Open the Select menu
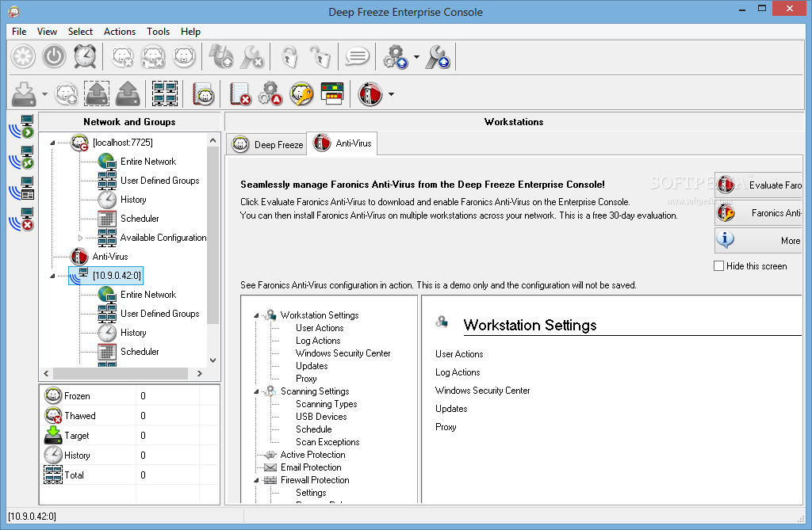Viewport: 812px width, 530px height. pyautogui.click(x=80, y=32)
